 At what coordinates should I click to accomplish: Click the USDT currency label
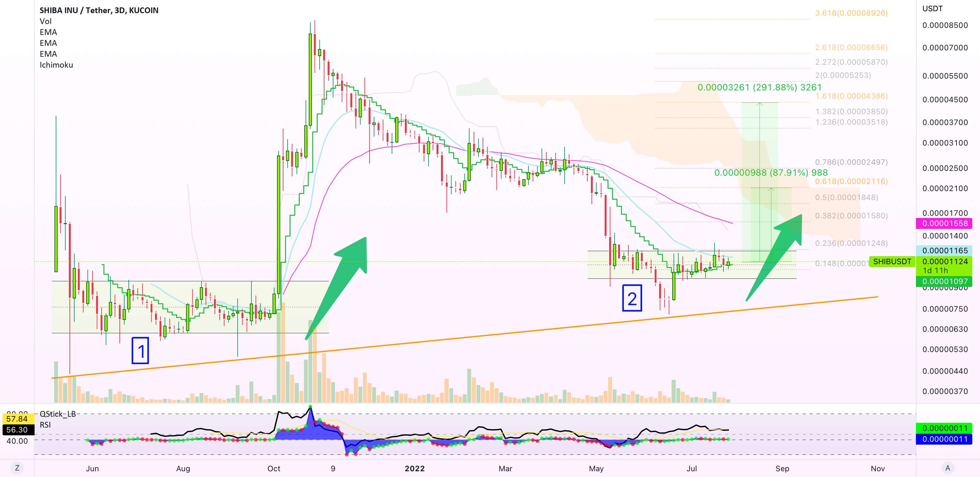[933, 8]
